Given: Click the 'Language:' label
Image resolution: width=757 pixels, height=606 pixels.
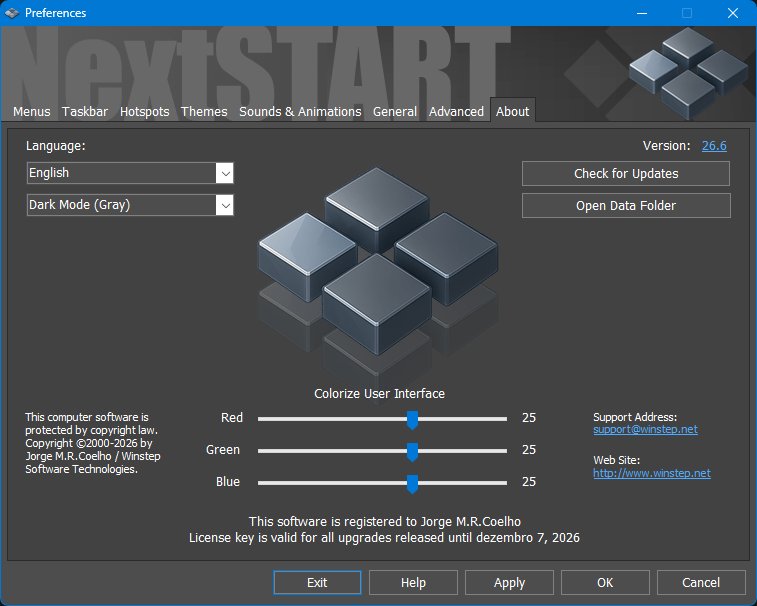Looking at the screenshot, I should click(56, 145).
